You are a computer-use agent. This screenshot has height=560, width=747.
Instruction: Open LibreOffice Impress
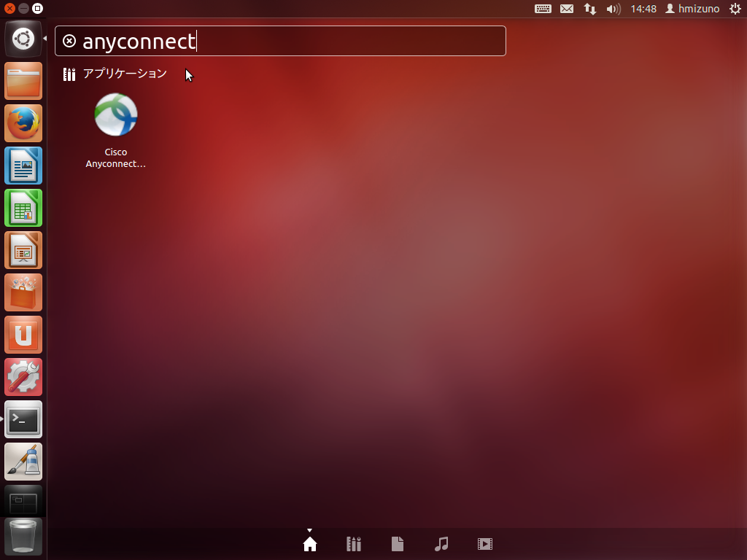[x=23, y=251]
